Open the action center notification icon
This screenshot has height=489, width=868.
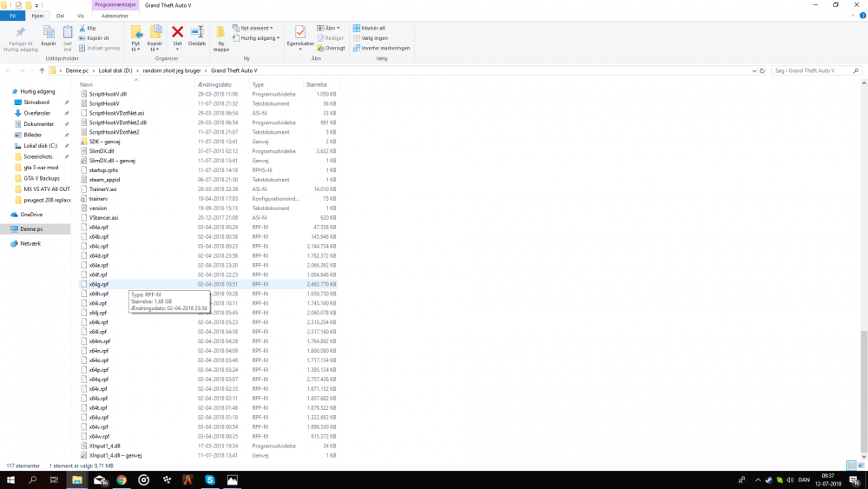click(855, 479)
